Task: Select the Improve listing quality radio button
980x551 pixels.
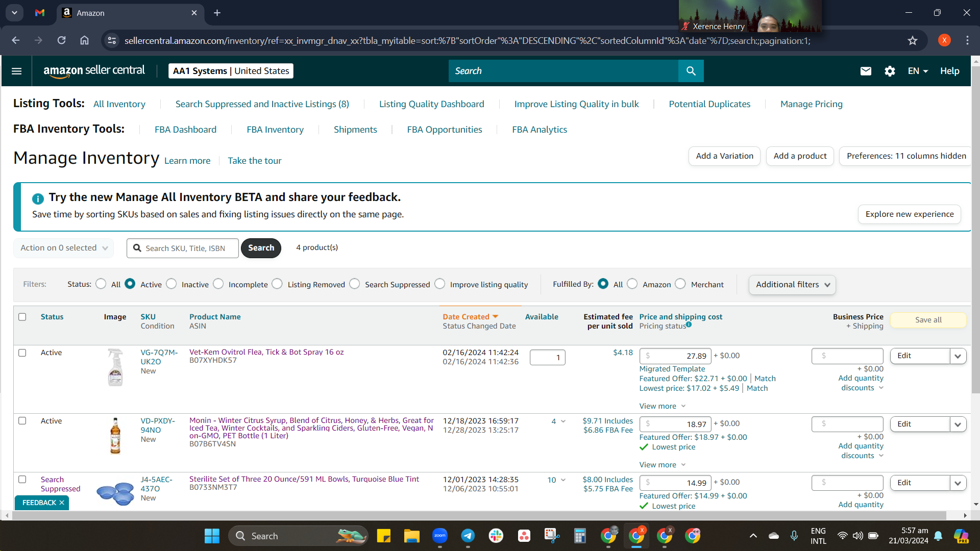Action: pos(440,284)
